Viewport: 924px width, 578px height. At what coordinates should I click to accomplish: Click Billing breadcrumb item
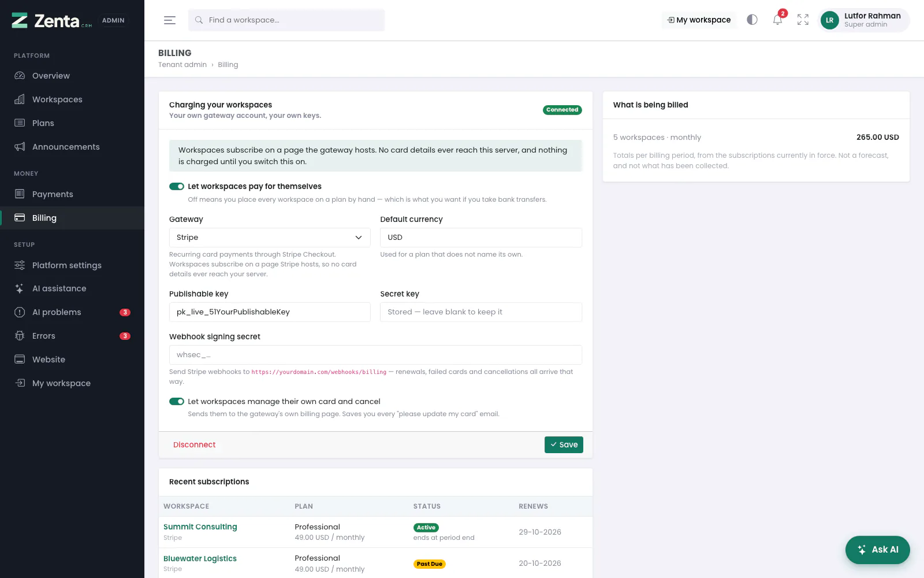point(228,65)
